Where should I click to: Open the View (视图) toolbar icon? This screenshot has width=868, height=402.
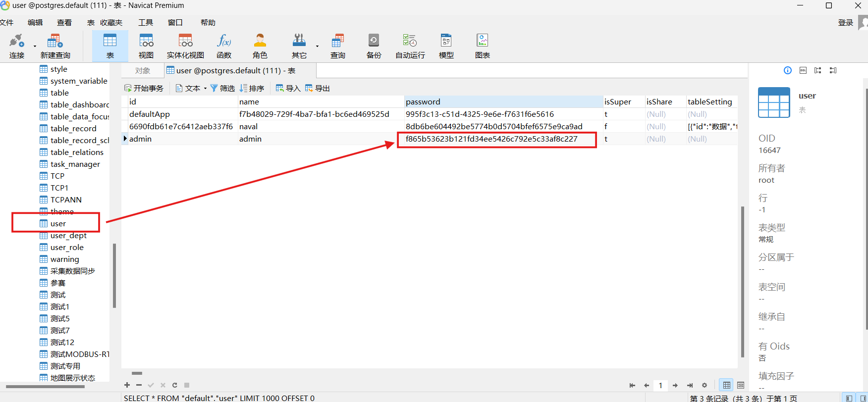pyautogui.click(x=146, y=46)
